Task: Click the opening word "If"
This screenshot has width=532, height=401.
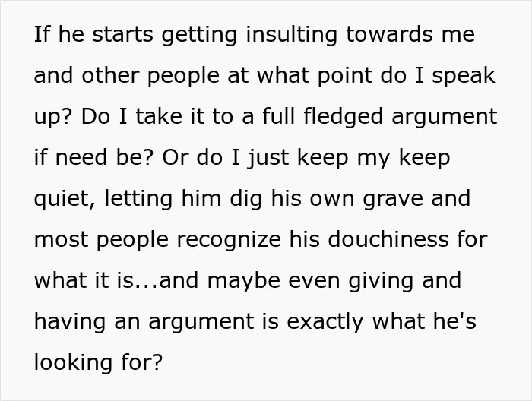Action: coord(43,34)
